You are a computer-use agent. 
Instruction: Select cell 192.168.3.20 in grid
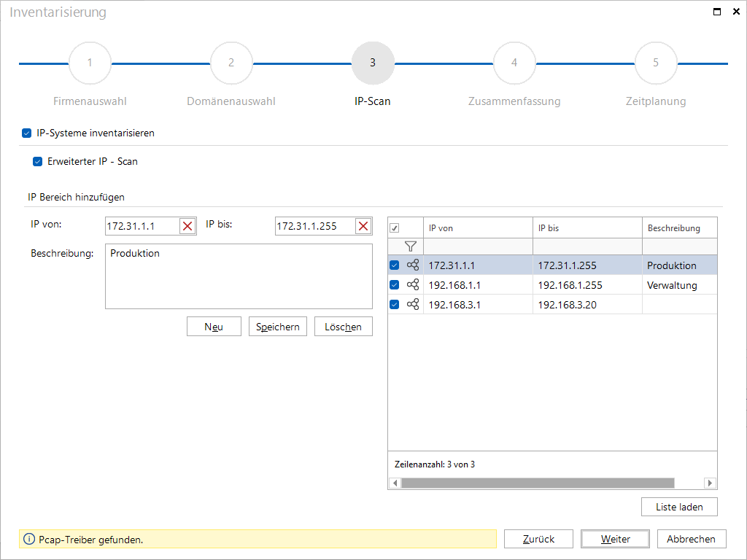(587, 304)
